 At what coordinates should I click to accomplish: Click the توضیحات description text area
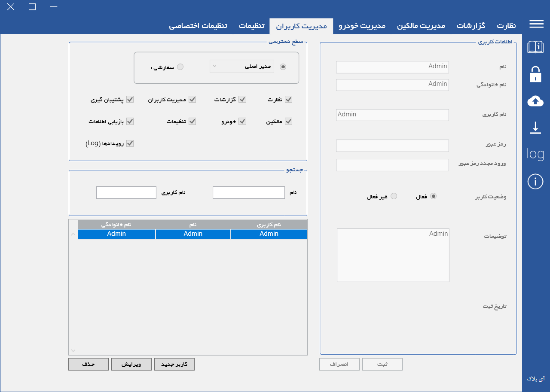pos(393,255)
